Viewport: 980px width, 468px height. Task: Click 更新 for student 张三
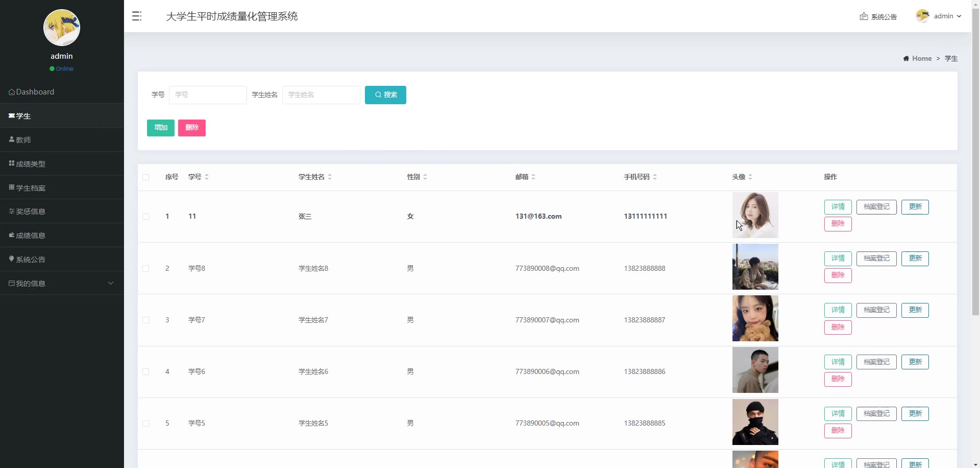click(915, 207)
